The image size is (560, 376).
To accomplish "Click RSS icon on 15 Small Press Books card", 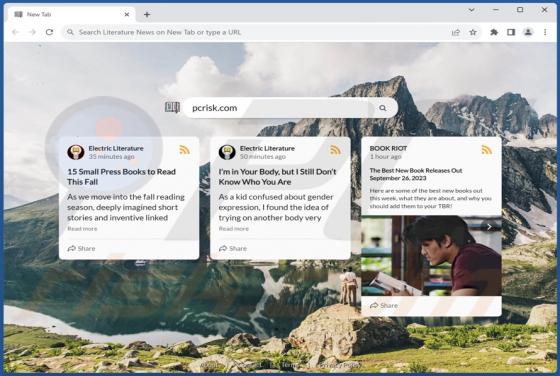I will coord(184,150).
